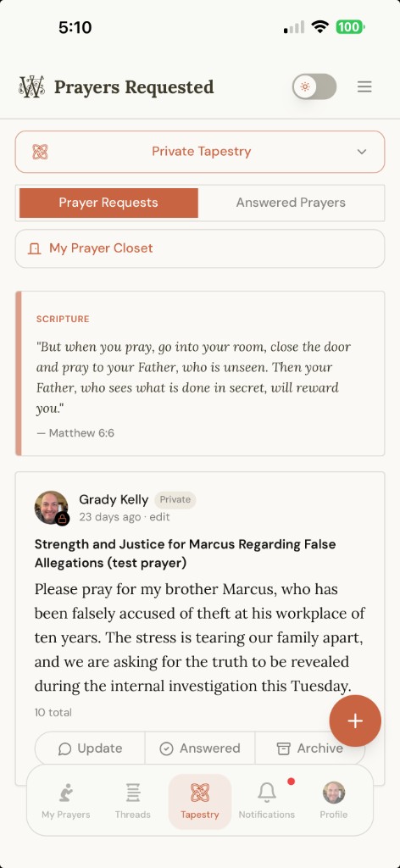This screenshot has height=868, width=400.
Task: Open the Threads section
Action: click(x=133, y=801)
